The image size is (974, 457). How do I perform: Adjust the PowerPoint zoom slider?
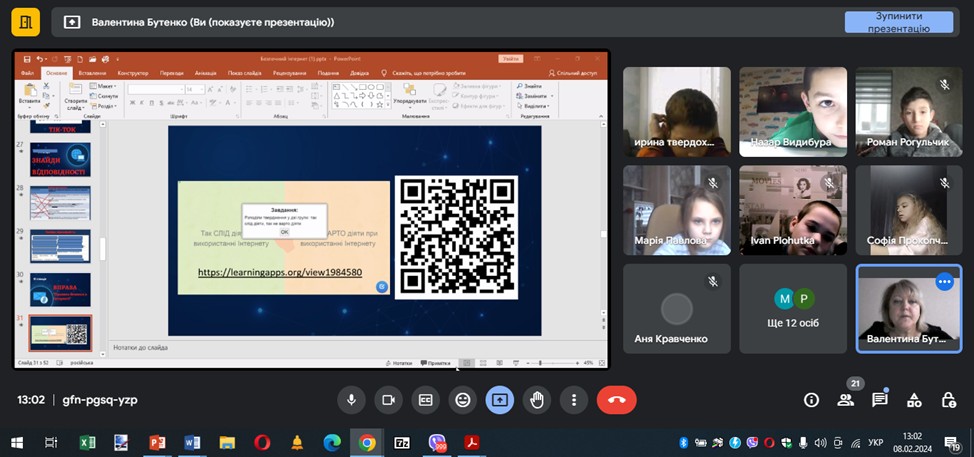pyautogui.click(x=552, y=363)
